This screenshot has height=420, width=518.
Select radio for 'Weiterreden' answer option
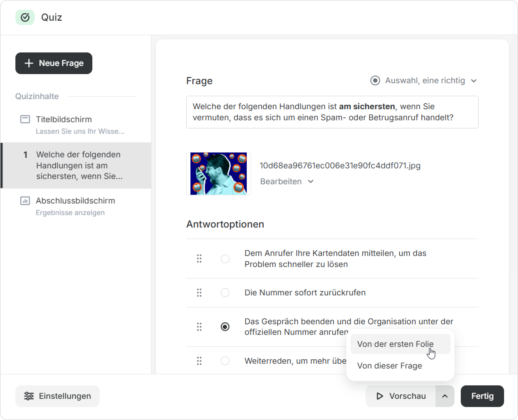(x=225, y=361)
